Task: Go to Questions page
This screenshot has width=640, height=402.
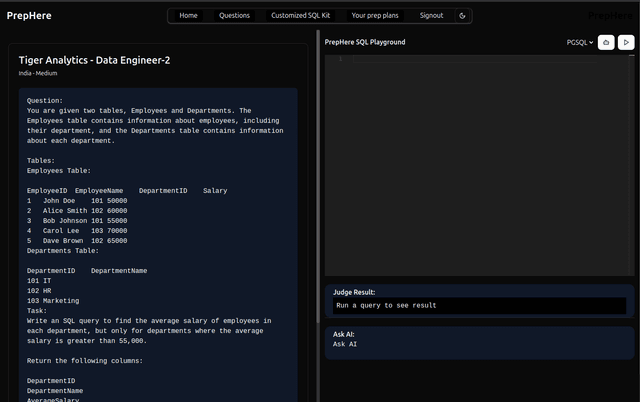Action: click(x=234, y=16)
